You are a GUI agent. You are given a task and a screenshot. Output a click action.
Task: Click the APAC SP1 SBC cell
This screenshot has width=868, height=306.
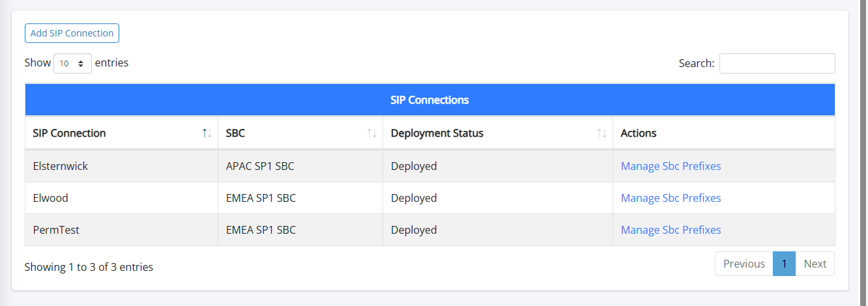click(260, 166)
